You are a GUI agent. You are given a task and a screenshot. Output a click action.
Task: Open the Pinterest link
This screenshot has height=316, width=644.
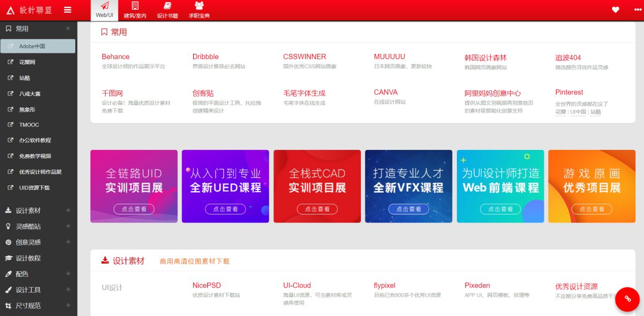[569, 92]
